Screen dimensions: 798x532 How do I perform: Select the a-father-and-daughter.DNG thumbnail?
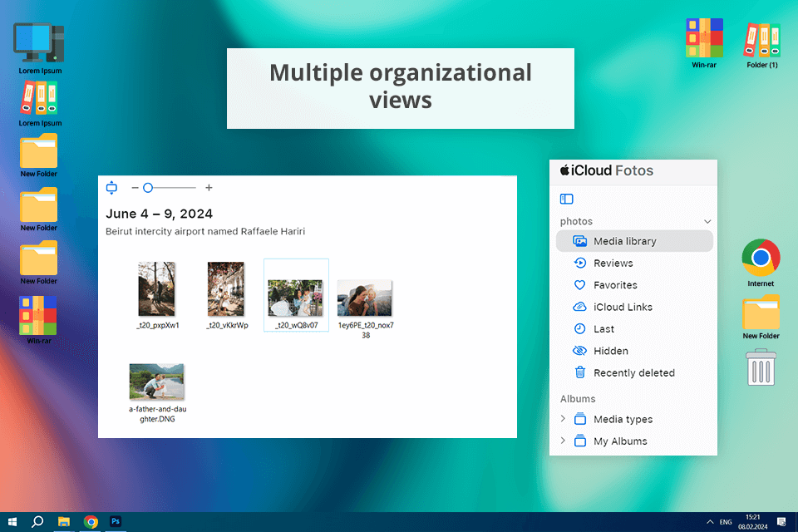tap(156, 382)
